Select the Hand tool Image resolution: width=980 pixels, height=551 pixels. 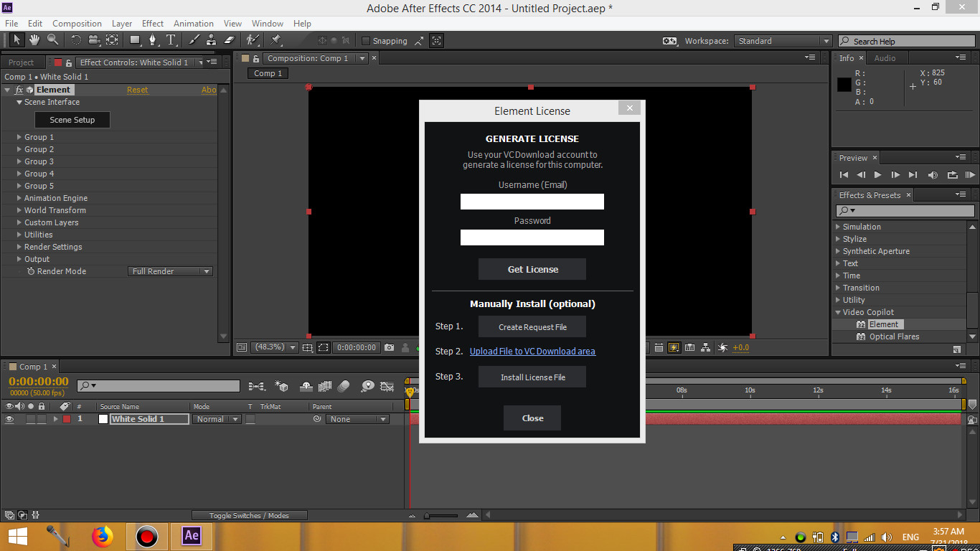34,40
